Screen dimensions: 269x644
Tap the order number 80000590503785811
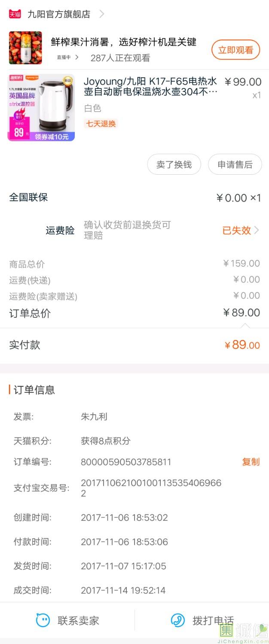[126, 462]
